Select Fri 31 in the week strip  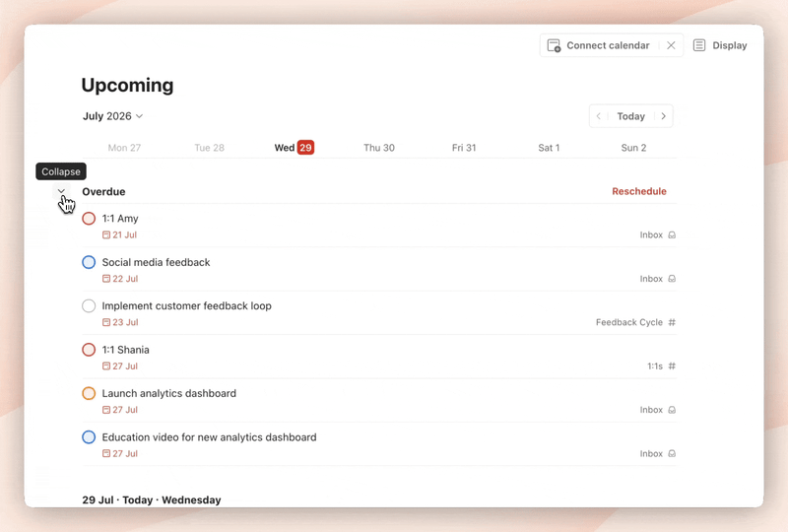click(x=464, y=148)
